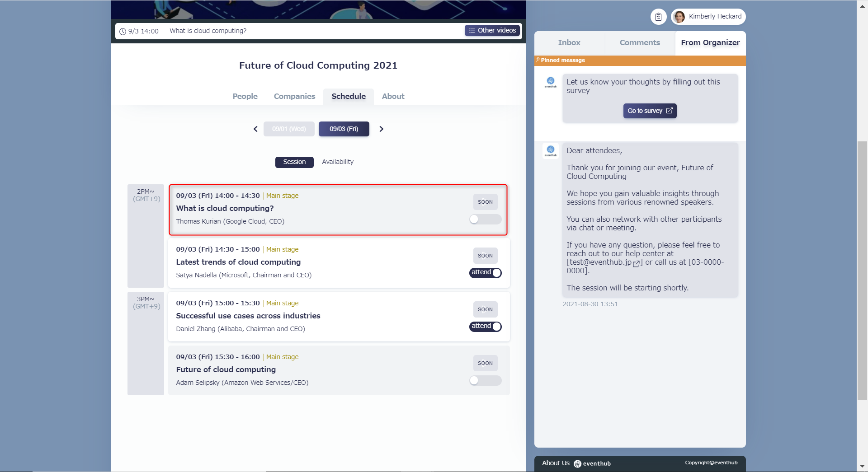Click SOON badge for Successful use cases session
This screenshot has height=472, width=868.
(485, 309)
